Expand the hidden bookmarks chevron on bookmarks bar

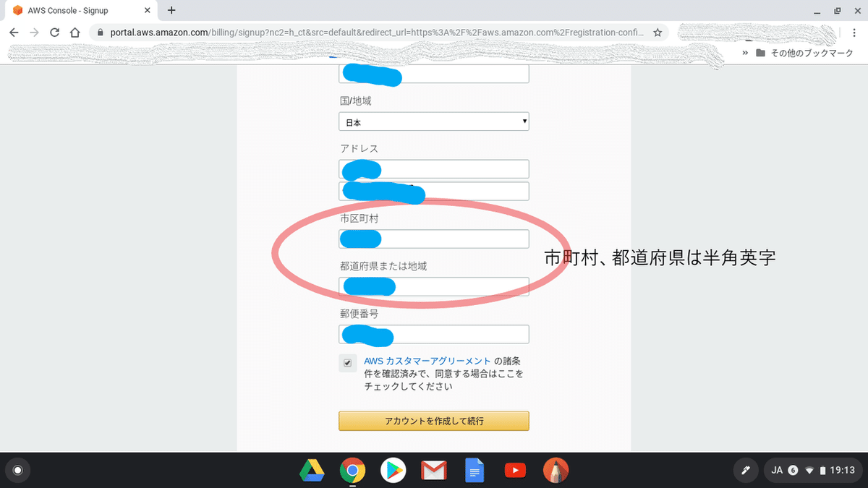point(746,52)
